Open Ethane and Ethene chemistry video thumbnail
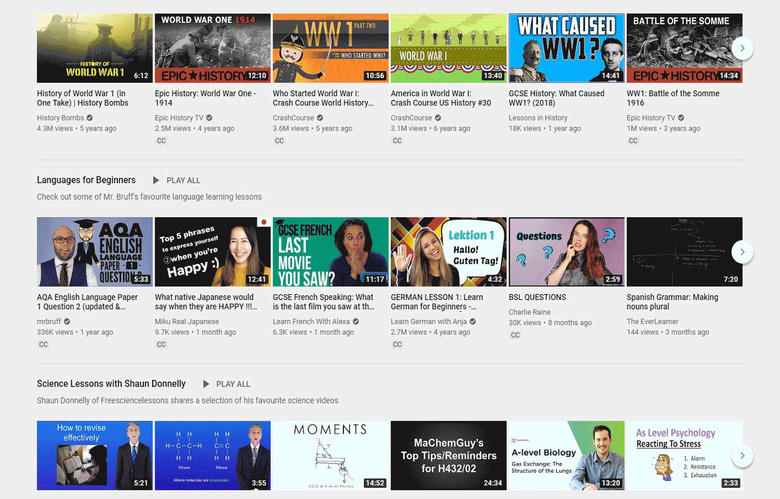Viewport: 780px width, 499px height. tap(212, 455)
